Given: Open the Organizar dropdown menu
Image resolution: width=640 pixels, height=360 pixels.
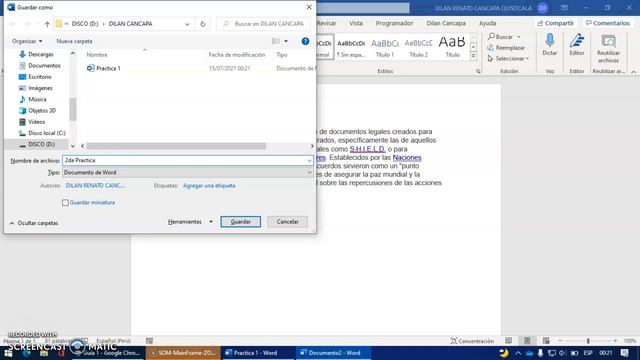Looking at the screenshot, I should (x=27, y=41).
